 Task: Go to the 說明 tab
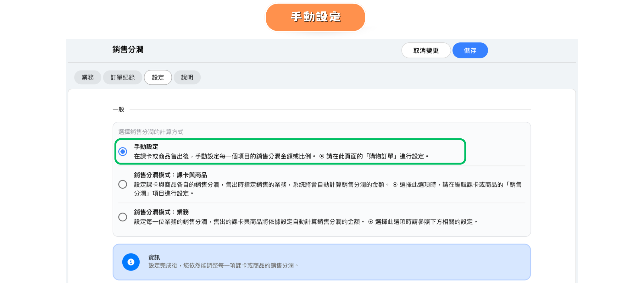(x=187, y=77)
